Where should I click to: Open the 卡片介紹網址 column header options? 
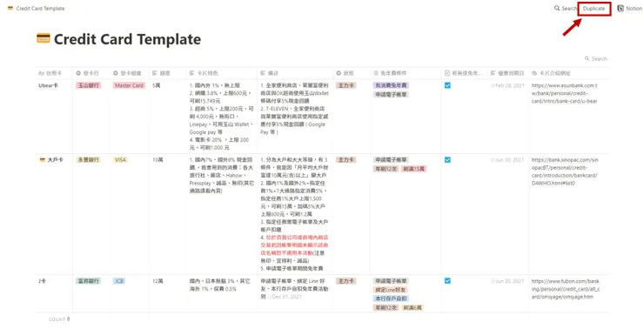pyautogui.click(x=569, y=73)
